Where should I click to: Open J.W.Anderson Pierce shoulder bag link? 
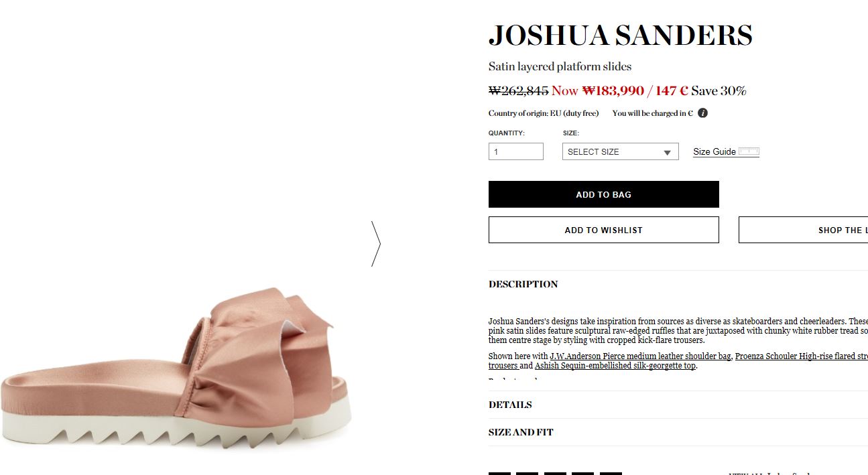641,356
